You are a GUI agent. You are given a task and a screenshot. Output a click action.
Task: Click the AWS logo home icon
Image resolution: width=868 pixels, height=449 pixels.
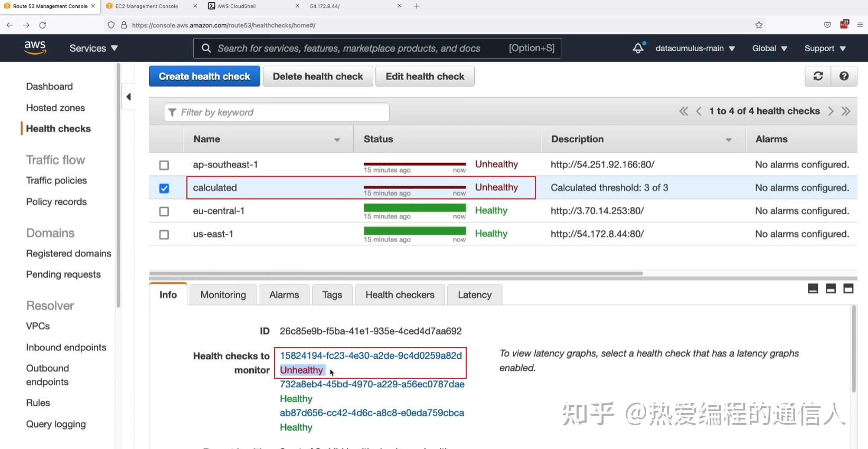35,47
